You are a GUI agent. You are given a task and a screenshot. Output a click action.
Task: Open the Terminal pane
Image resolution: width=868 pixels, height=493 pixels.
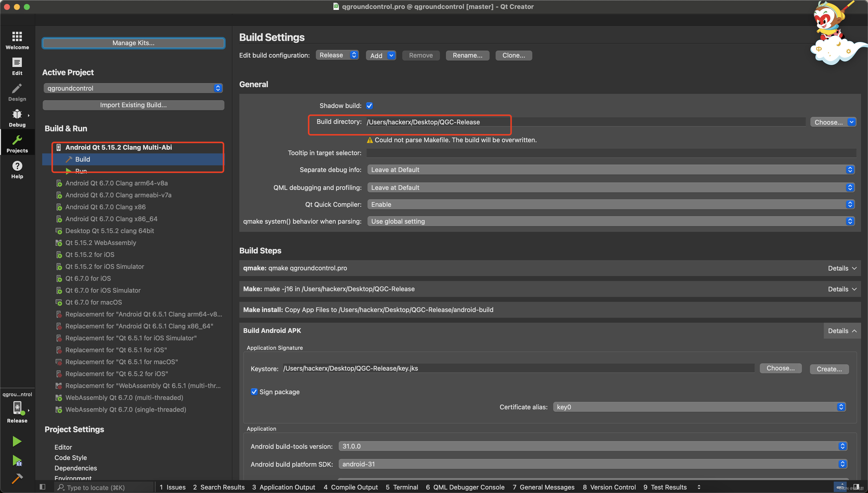(x=402, y=487)
